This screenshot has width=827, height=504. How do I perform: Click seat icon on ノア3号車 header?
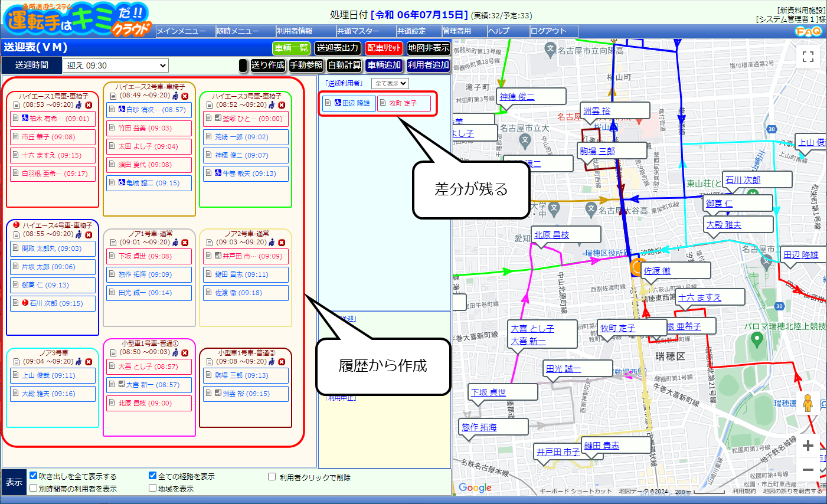(x=80, y=362)
